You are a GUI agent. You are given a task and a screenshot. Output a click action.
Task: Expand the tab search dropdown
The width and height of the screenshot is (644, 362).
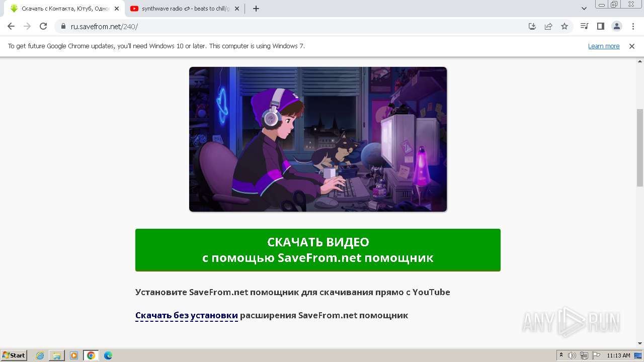pos(584,9)
